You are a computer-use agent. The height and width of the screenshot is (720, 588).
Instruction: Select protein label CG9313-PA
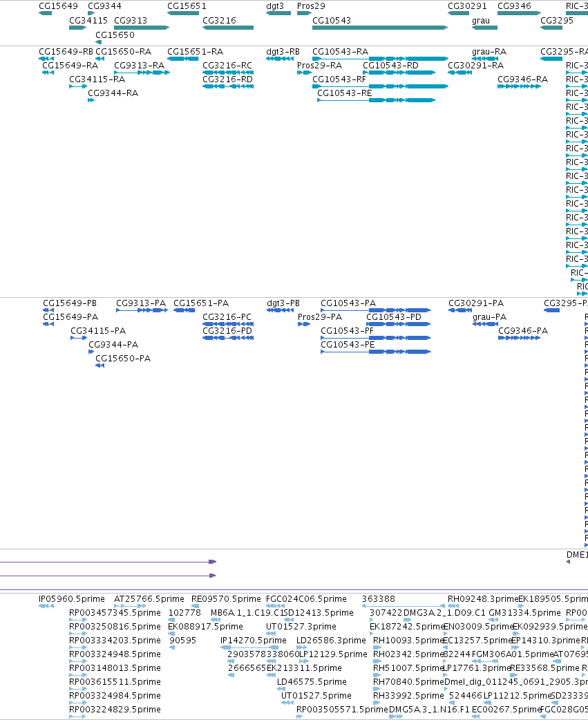[x=141, y=303]
